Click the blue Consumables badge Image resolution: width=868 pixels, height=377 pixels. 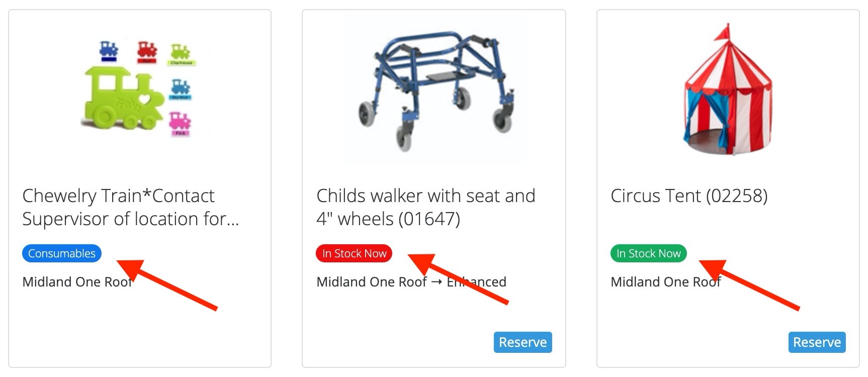(x=62, y=253)
